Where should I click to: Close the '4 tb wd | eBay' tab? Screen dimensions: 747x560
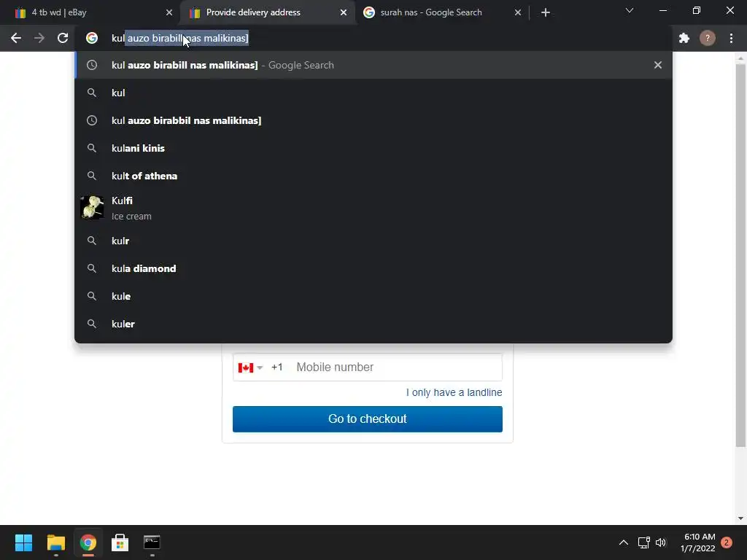[x=169, y=13]
